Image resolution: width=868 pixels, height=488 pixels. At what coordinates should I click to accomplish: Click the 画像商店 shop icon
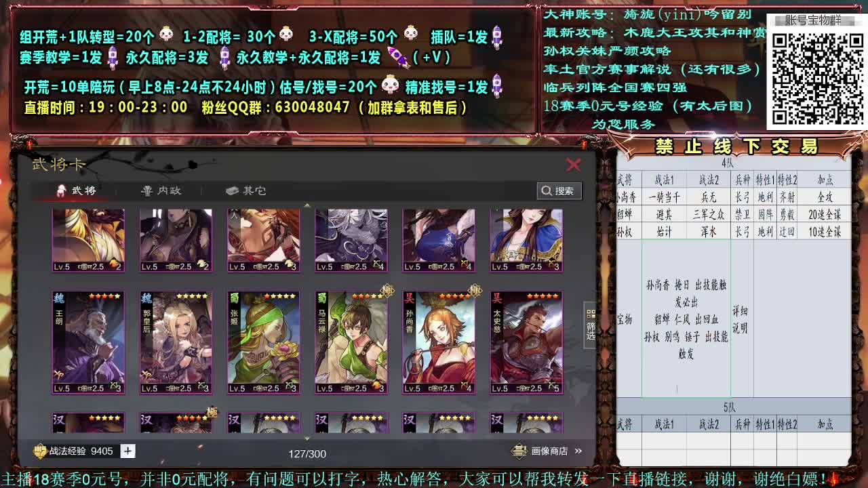point(519,451)
